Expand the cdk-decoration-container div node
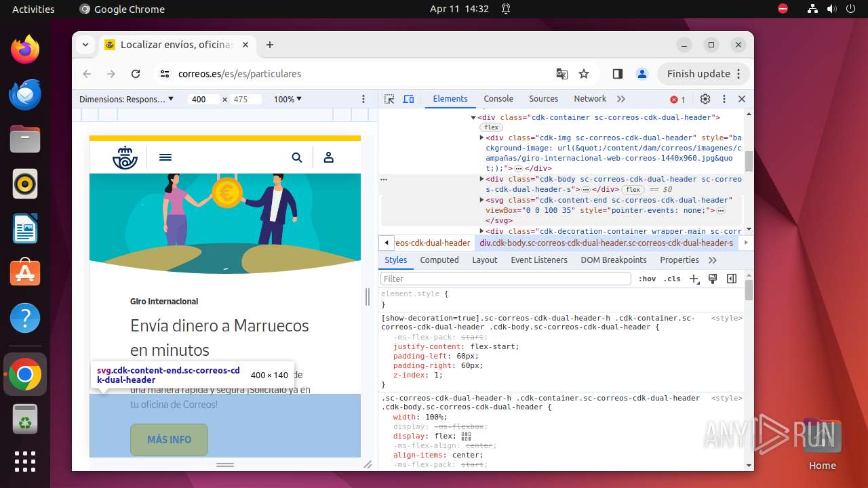 coord(481,231)
